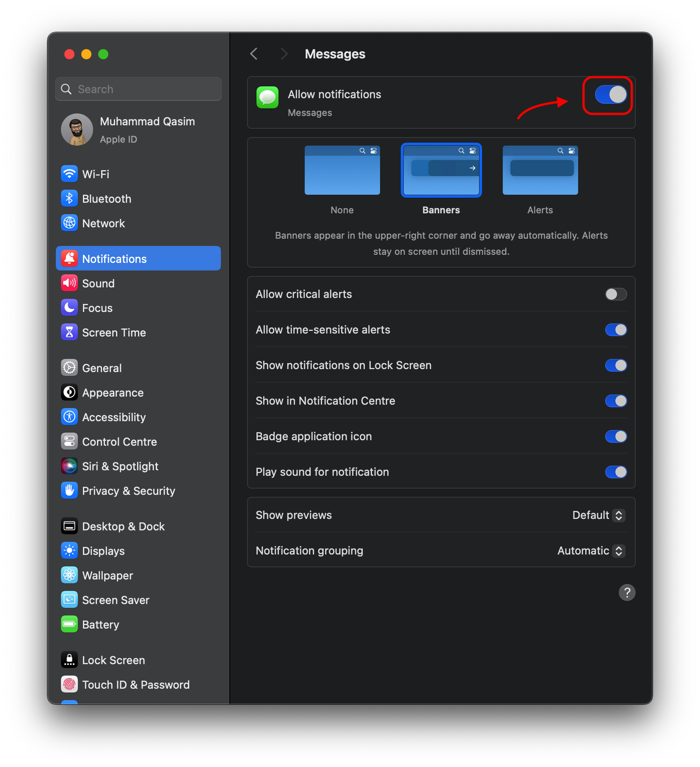Click the help question mark button
This screenshot has height=767, width=700.
point(627,593)
